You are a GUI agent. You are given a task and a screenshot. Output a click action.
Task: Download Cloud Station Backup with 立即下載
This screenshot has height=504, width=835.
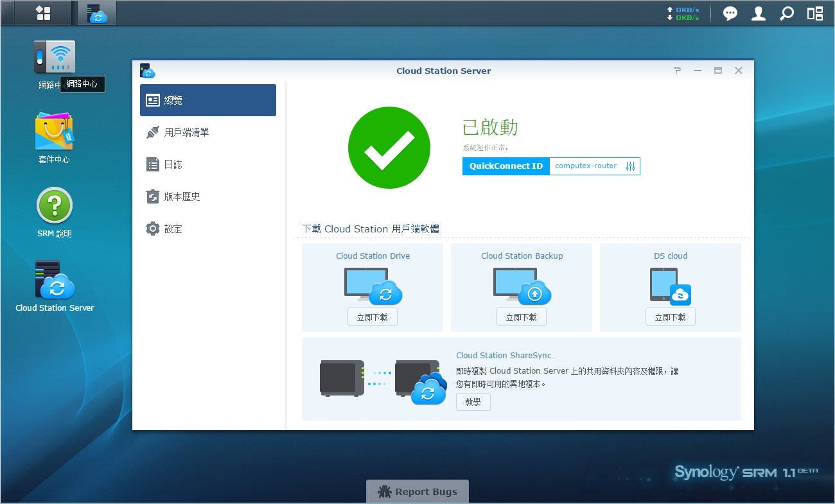[522, 317]
